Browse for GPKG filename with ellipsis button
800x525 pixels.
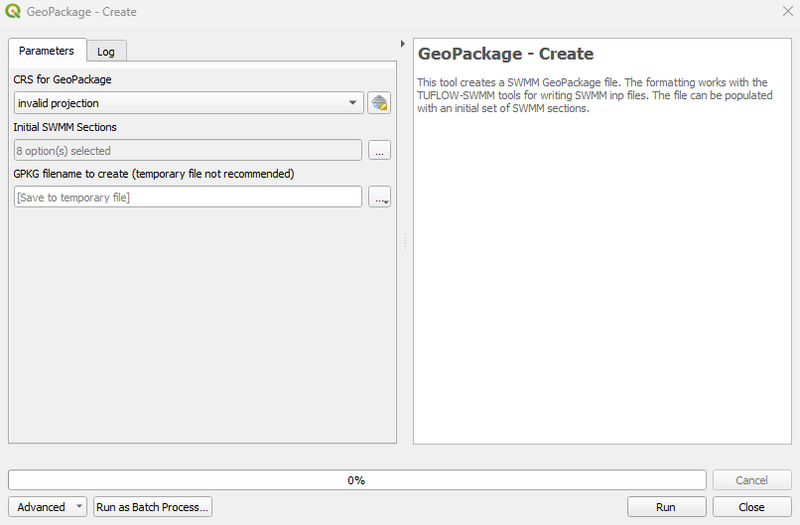(x=379, y=197)
